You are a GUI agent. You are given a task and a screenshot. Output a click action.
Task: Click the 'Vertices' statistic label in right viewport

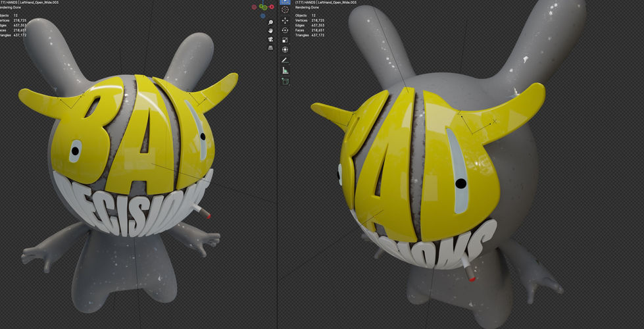click(x=301, y=20)
